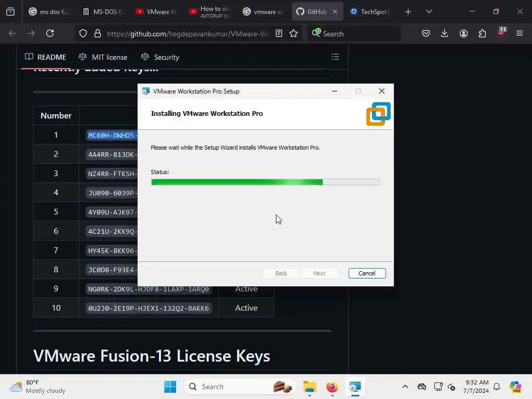Switch to the TechSpot browser tab
This screenshot has height=399, width=532.
point(369,11)
